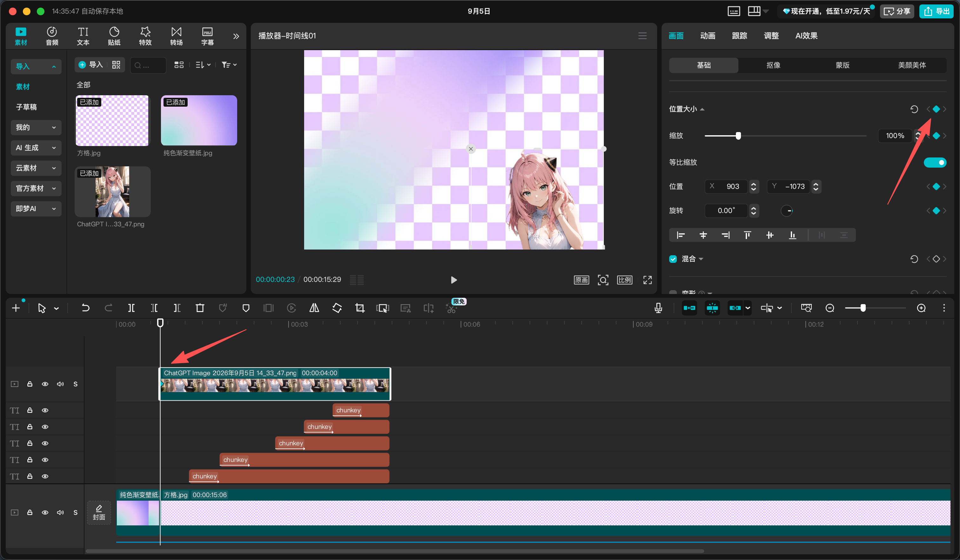Click the 导入 import button with plus
The height and width of the screenshot is (560, 960).
[91, 65]
